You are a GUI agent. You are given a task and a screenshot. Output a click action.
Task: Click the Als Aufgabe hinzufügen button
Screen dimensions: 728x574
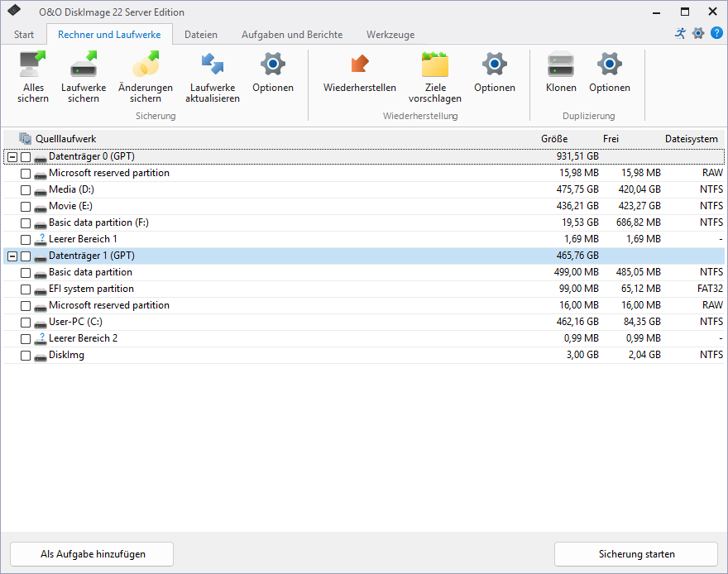[x=92, y=554]
